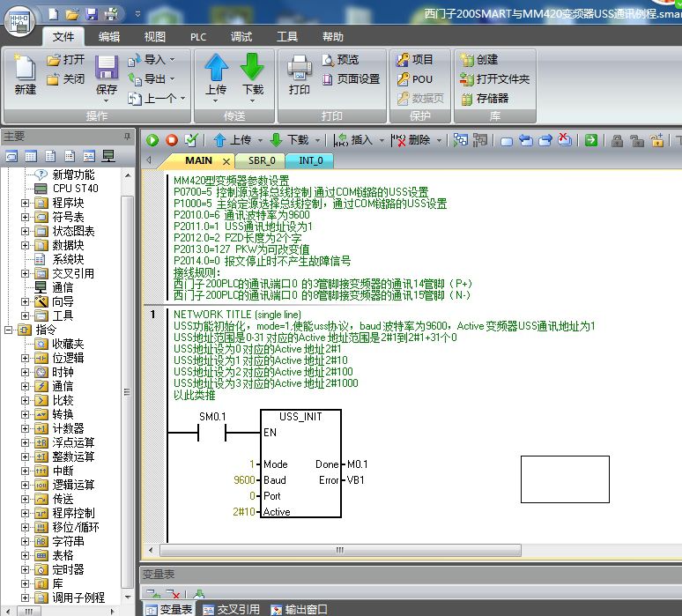This screenshot has width=682, height=616.
Task: Click the project tree vertical scrollbar
Action: pyautogui.click(x=127, y=391)
